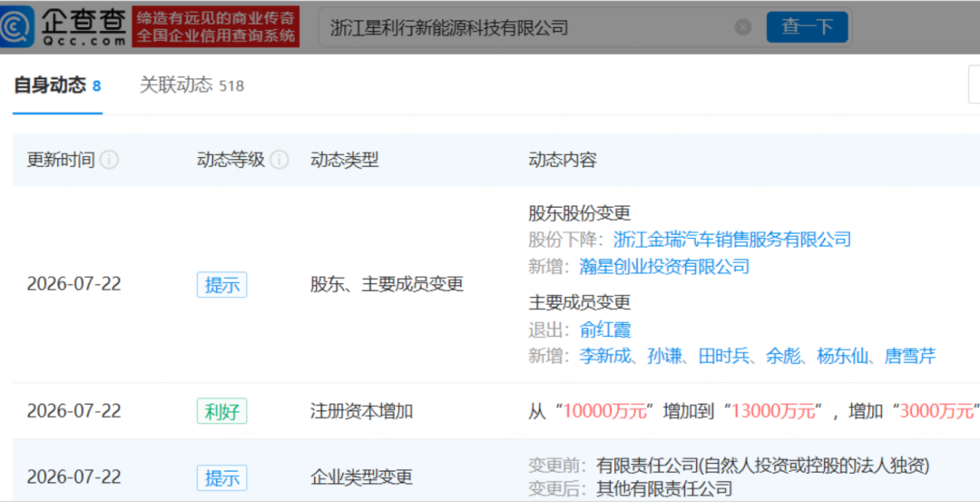
Task: Switch to 关联动态 tab
Action: (191, 85)
